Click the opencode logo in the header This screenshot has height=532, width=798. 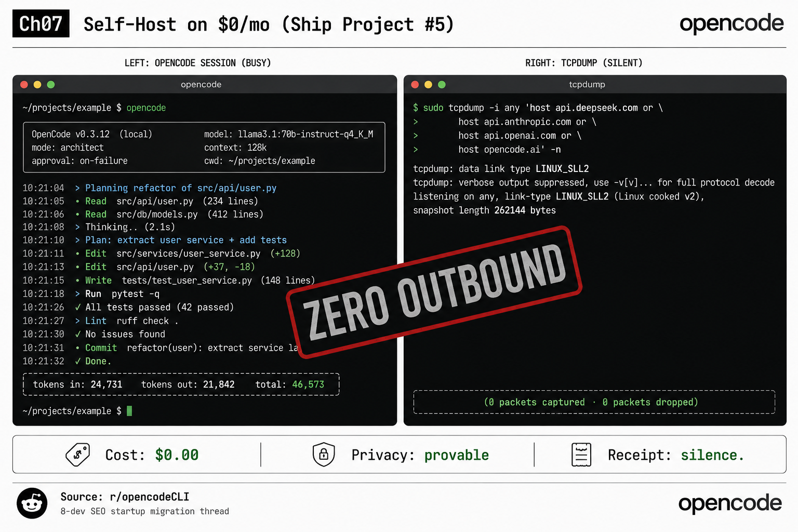731,23
